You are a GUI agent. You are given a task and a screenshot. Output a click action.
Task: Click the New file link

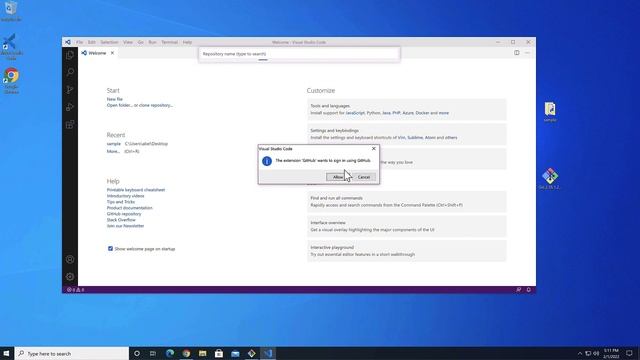pos(115,99)
